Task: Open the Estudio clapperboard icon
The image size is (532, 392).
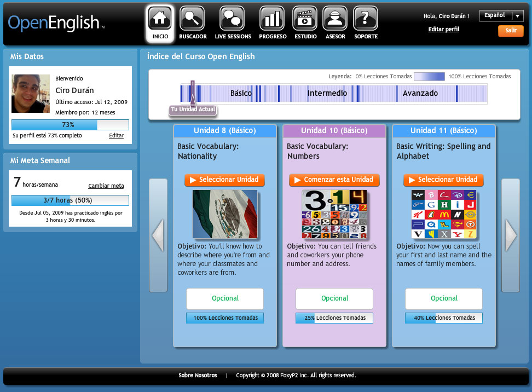Action: click(x=305, y=19)
